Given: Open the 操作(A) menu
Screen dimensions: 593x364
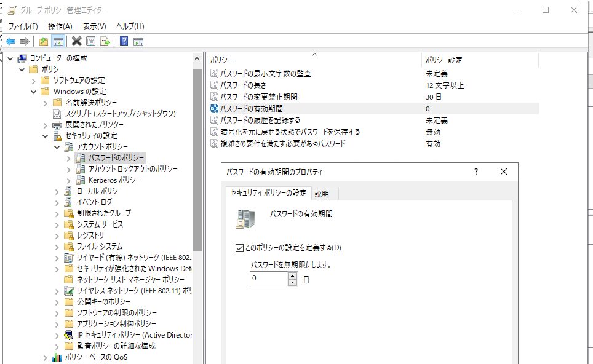Looking at the screenshot, I should tap(60, 26).
